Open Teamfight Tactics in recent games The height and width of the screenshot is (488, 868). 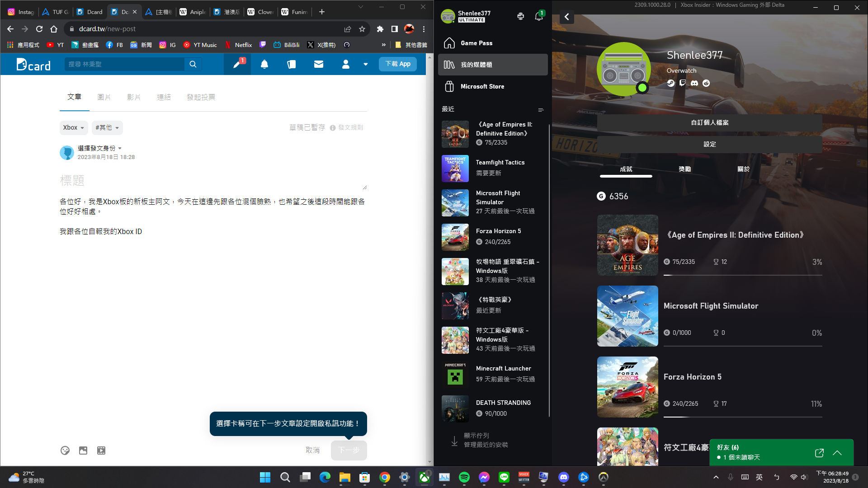point(493,169)
